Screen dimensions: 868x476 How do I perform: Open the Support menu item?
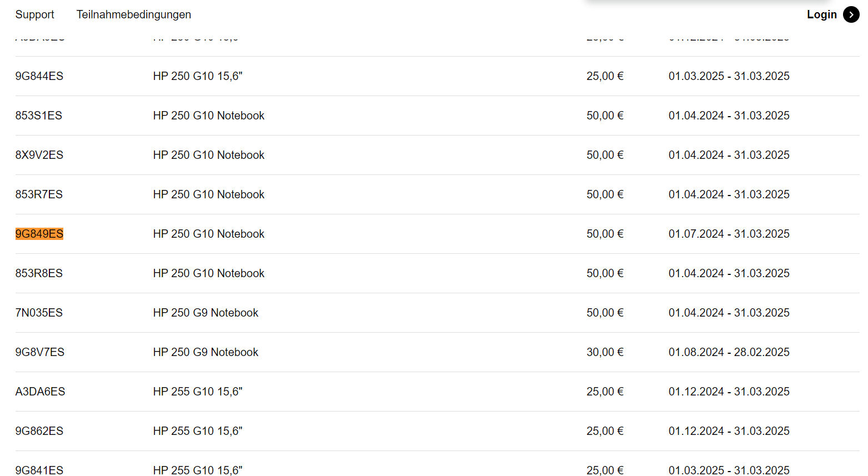click(x=34, y=15)
